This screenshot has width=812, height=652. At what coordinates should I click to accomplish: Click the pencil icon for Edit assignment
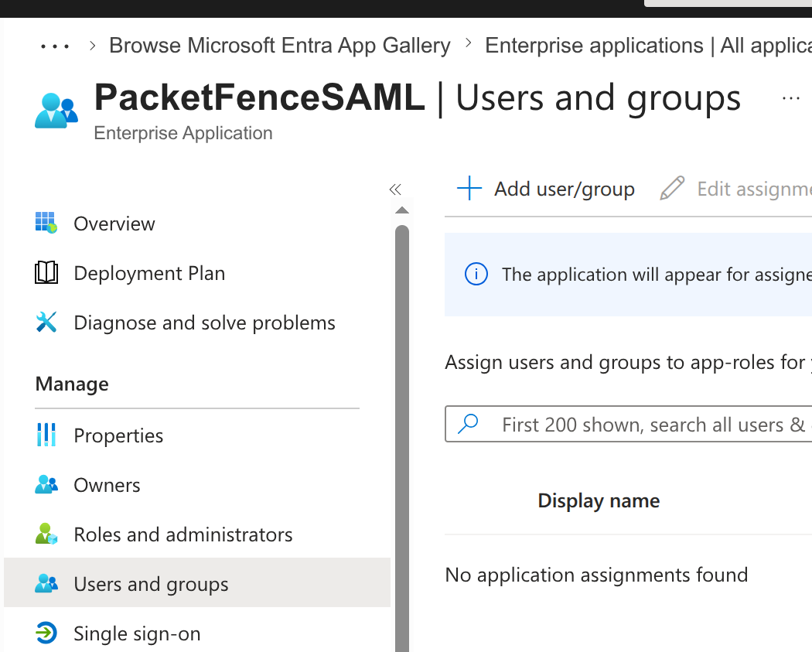point(672,188)
